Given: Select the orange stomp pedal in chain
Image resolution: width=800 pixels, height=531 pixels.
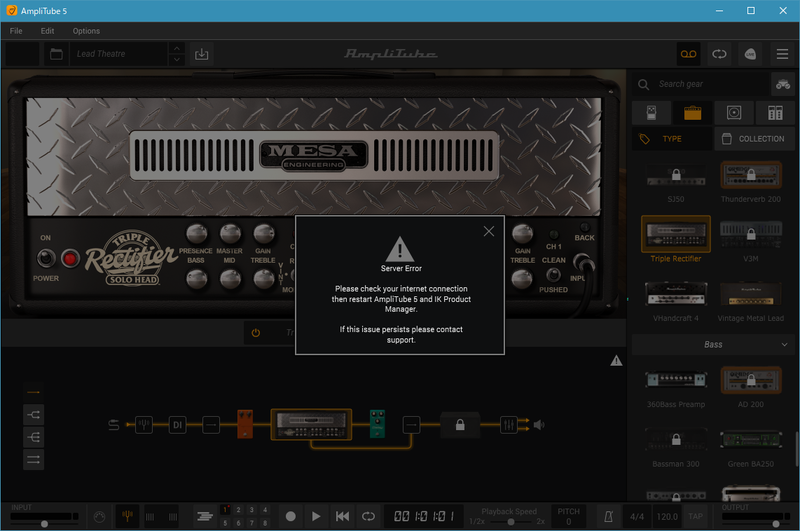Looking at the screenshot, I should click(245, 424).
